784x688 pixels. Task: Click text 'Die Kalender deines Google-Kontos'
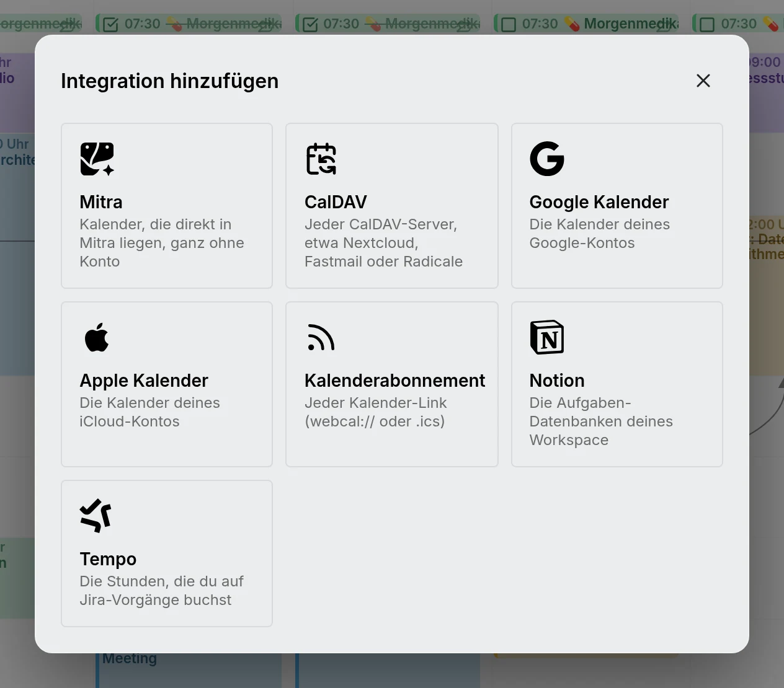point(600,234)
